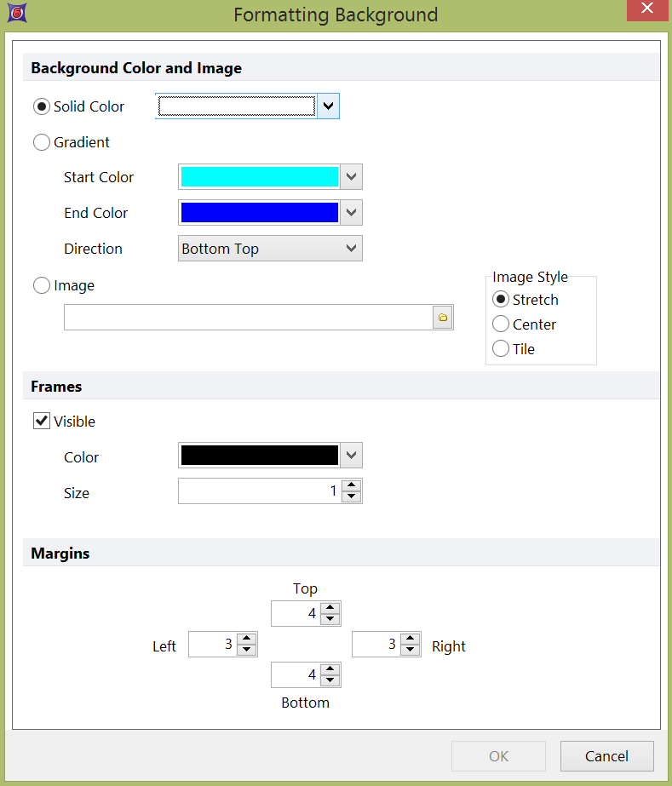The image size is (672, 786).
Task: Choose the Image background option
Action: click(x=42, y=286)
